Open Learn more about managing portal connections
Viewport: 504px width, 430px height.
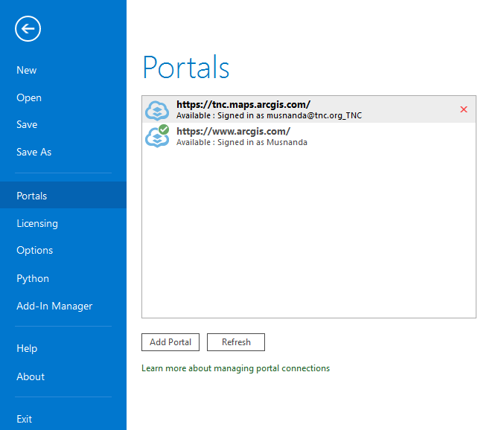tap(235, 368)
